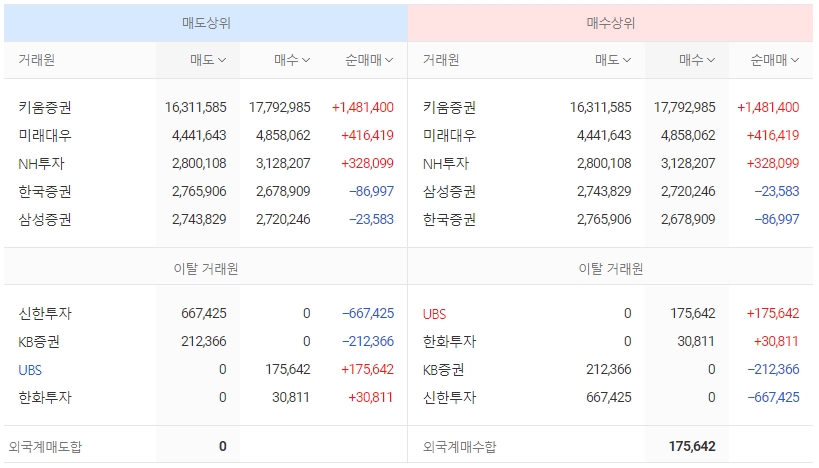Click 외국계매수합 label

click(460, 447)
